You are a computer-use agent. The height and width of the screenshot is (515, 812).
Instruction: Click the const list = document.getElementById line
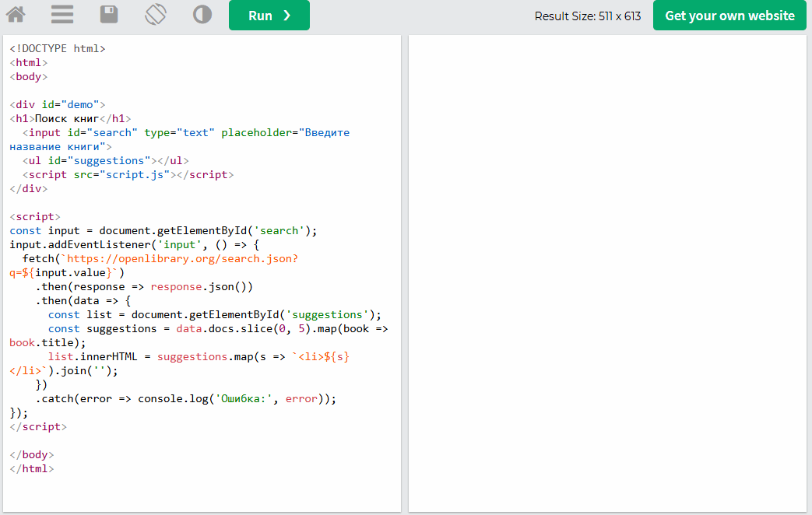click(215, 314)
